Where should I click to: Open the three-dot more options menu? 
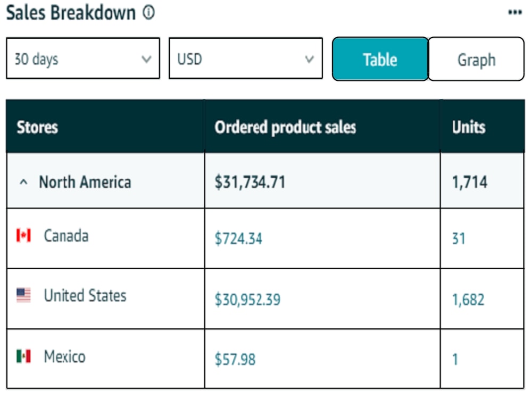click(x=514, y=13)
